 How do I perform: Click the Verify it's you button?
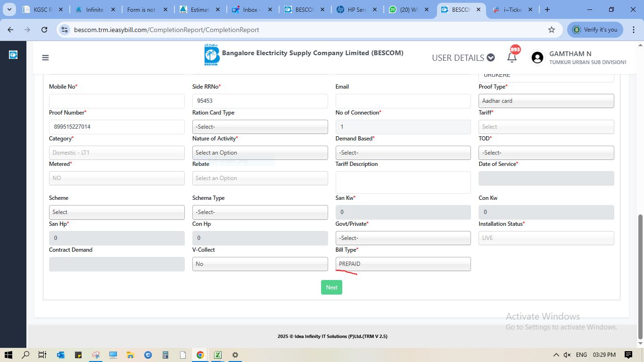[595, 30]
